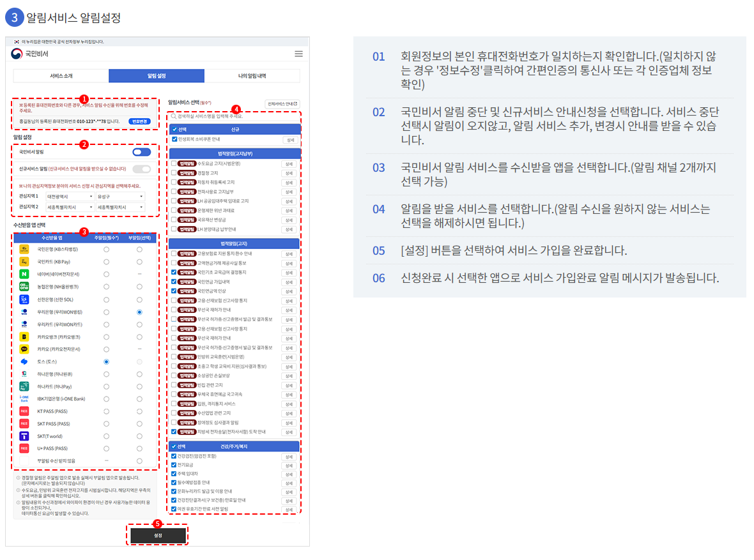Open 상세 for 자동차 취등록세 고지
Viewport: 754px width, 560px height.
[x=289, y=183]
